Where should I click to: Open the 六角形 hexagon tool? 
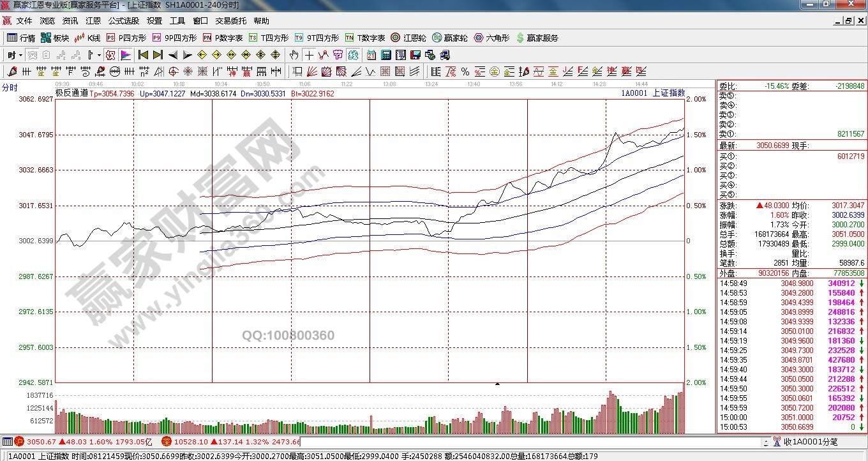tap(491, 38)
